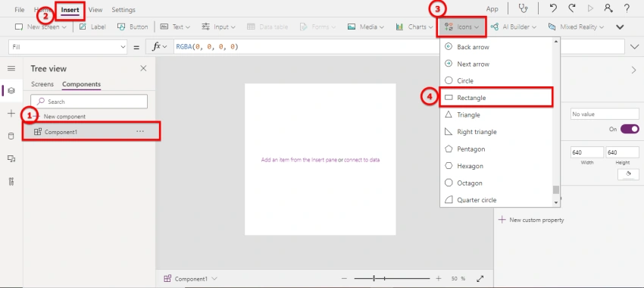Switch to the View tab
This screenshot has height=288, width=644.
coord(95,9)
